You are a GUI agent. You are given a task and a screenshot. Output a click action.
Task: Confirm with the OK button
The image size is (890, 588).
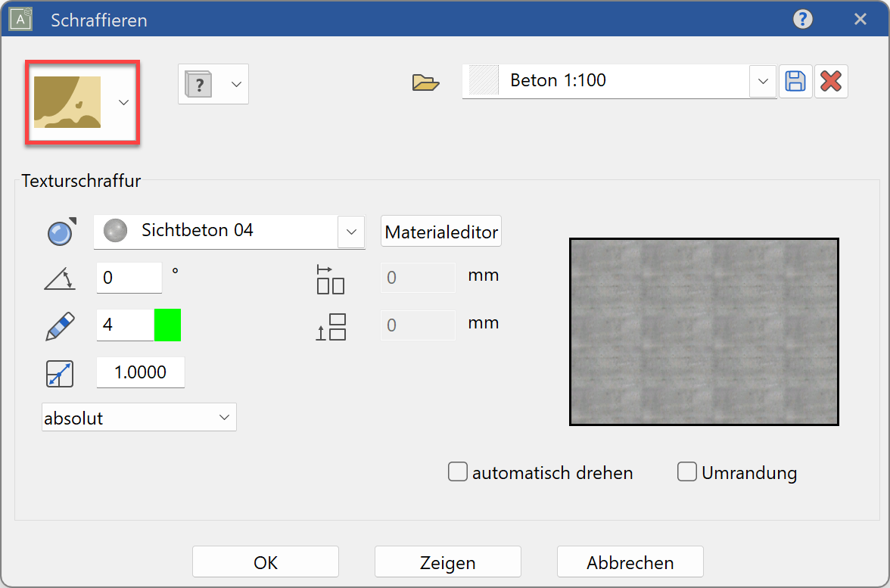pos(266,562)
